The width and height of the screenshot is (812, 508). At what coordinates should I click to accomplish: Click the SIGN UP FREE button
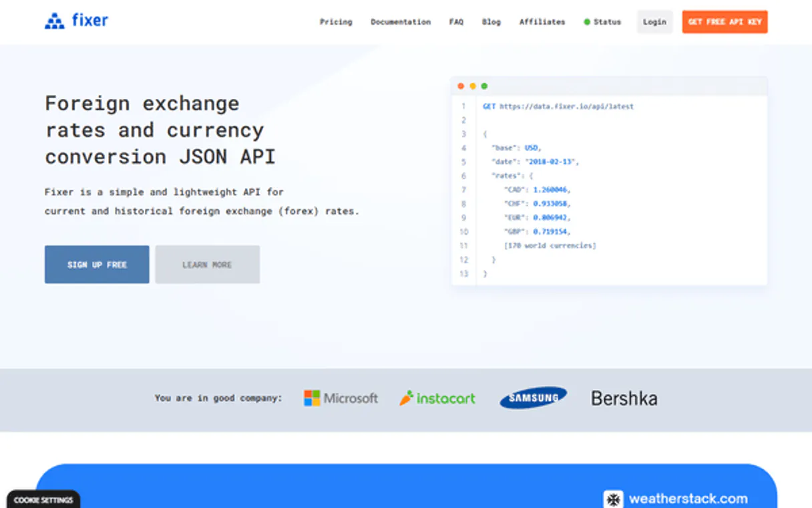point(96,264)
